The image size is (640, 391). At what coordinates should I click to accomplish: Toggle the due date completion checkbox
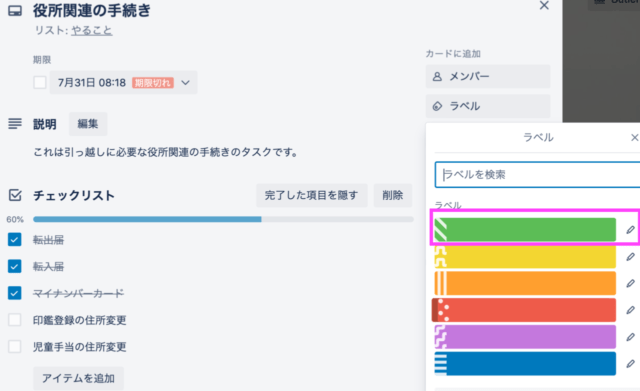point(40,82)
